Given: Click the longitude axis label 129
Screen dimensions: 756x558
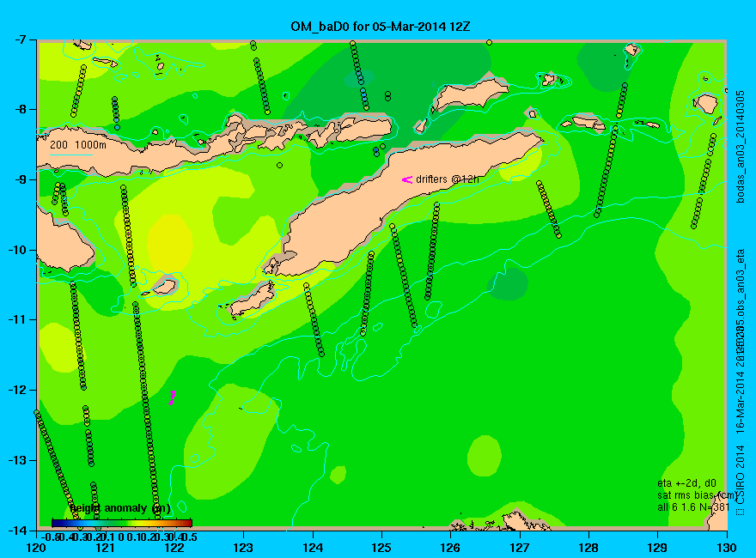Looking at the screenshot, I should coord(658,548).
